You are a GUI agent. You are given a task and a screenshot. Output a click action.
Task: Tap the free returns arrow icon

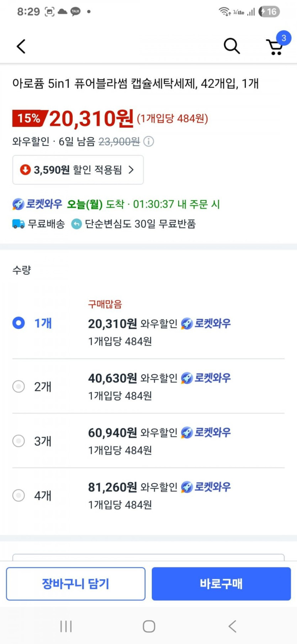[x=76, y=224]
